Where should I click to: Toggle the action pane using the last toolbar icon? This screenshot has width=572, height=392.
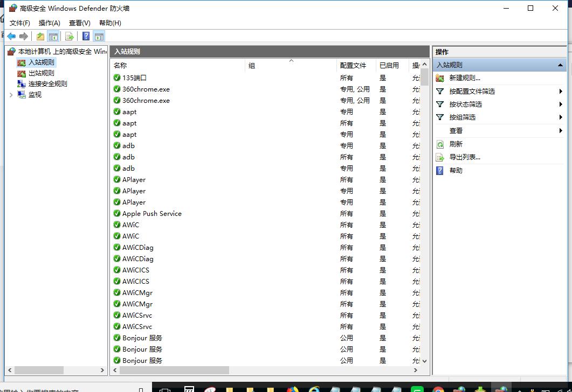(99, 36)
